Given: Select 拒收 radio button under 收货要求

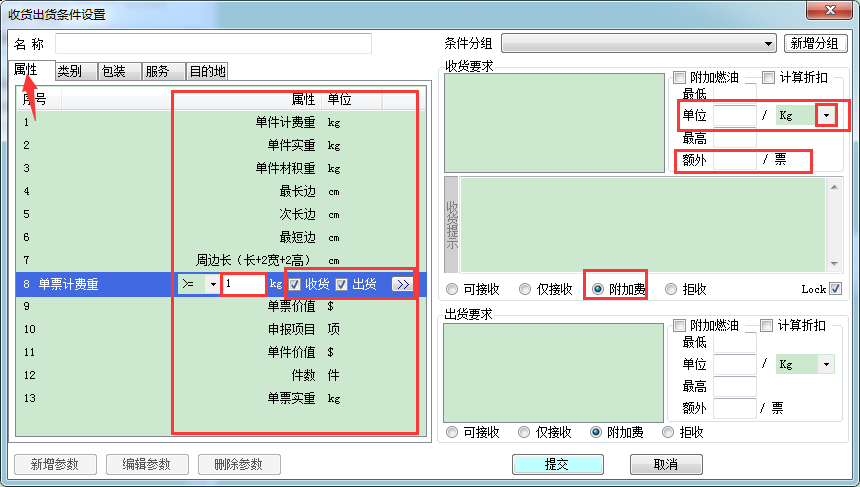Looking at the screenshot, I should (x=671, y=289).
